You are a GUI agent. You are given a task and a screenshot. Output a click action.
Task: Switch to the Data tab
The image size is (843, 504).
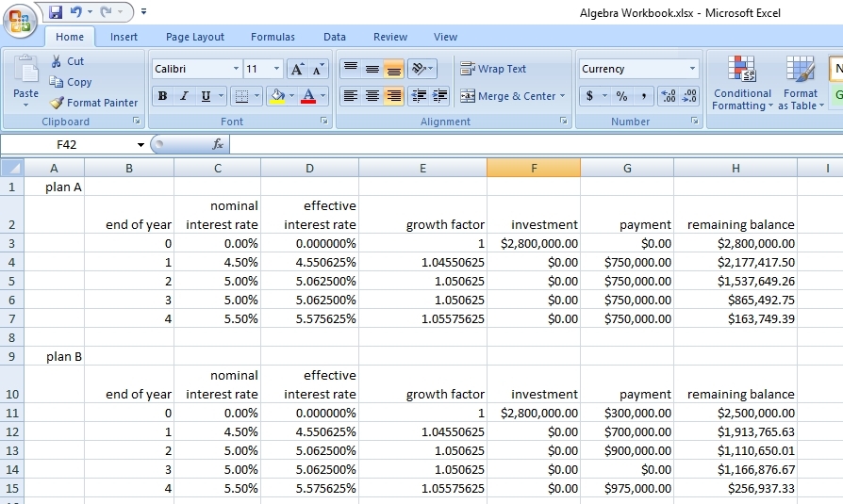[335, 37]
